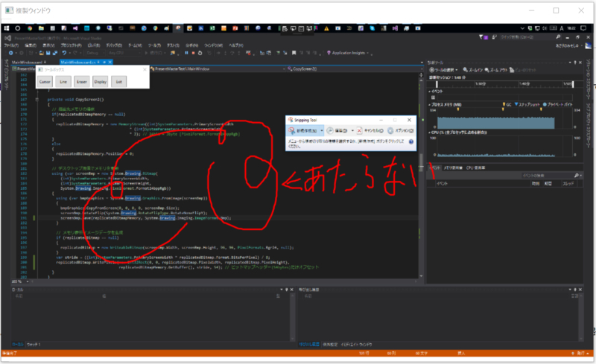The height and width of the screenshot is (364, 596).
Task: Open the Action Center notification icon
Action: (x=583, y=28)
